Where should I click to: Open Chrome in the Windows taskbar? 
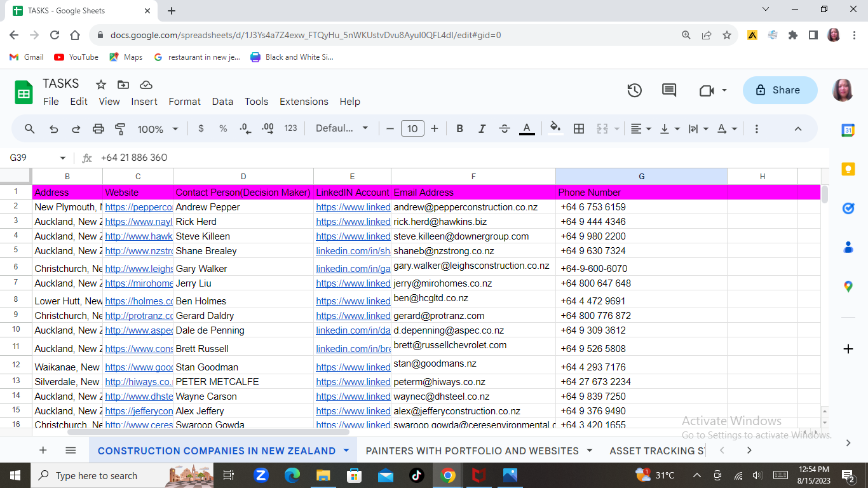pos(447,475)
